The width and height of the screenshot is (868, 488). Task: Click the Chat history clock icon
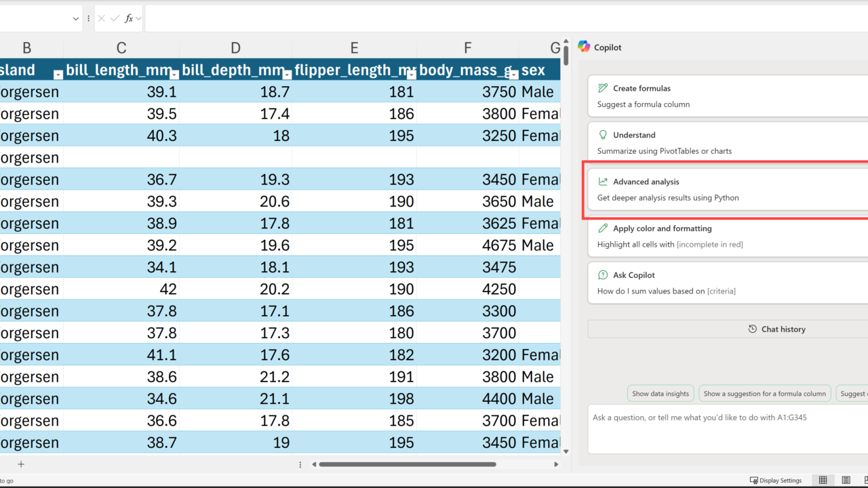point(752,329)
